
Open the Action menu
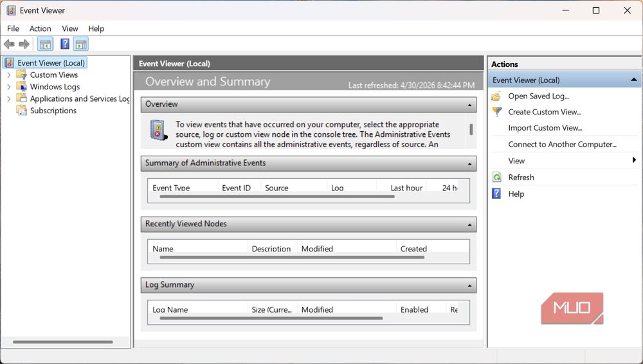pyautogui.click(x=40, y=28)
